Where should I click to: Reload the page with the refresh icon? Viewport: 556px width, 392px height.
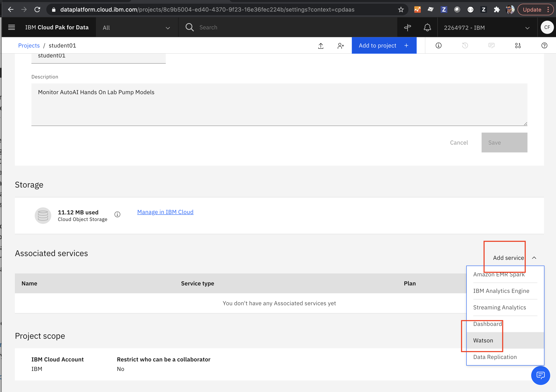(x=37, y=10)
